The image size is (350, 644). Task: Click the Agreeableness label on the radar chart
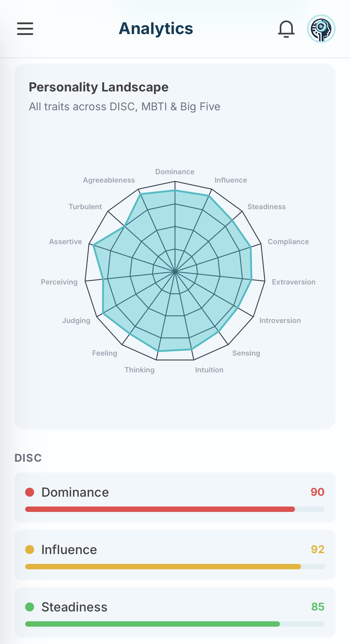[x=109, y=180]
